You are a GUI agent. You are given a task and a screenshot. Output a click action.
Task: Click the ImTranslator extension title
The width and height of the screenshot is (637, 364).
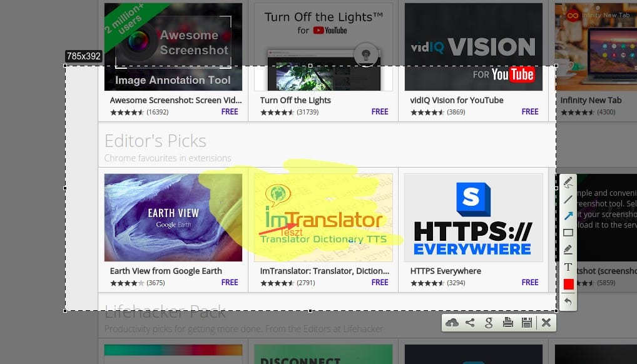[325, 271]
